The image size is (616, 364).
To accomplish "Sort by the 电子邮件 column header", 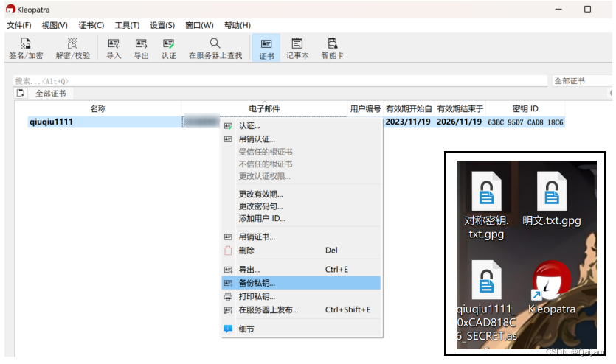I will [264, 108].
